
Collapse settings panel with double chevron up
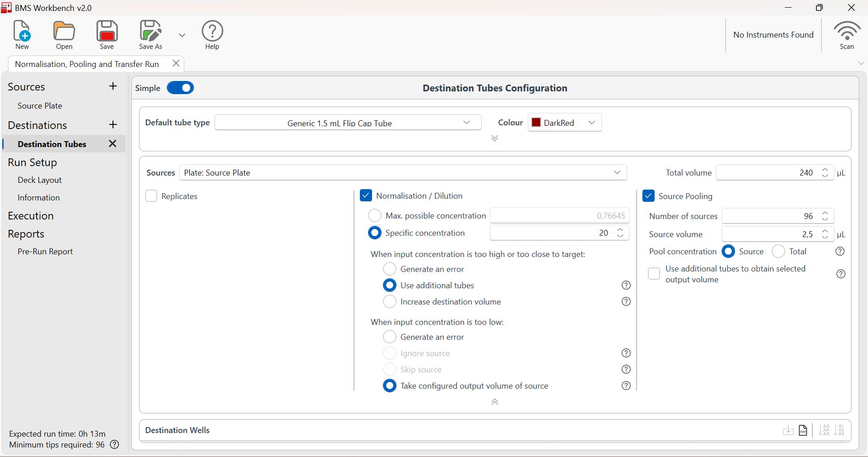click(495, 402)
